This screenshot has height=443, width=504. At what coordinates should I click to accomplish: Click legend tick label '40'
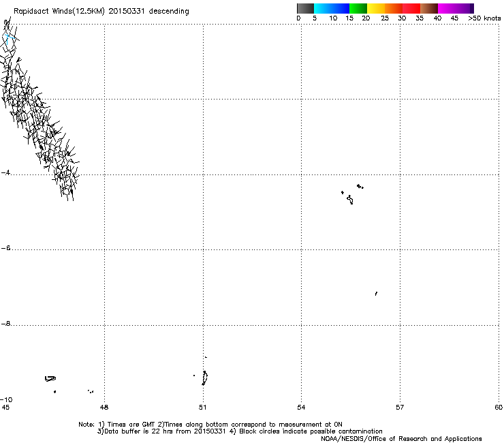click(437, 18)
